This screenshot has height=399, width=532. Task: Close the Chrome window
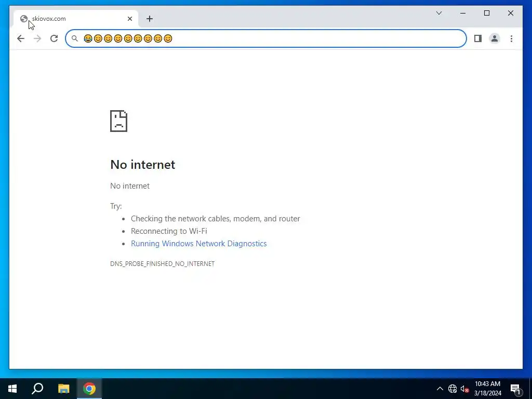pyautogui.click(x=510, y=13)
